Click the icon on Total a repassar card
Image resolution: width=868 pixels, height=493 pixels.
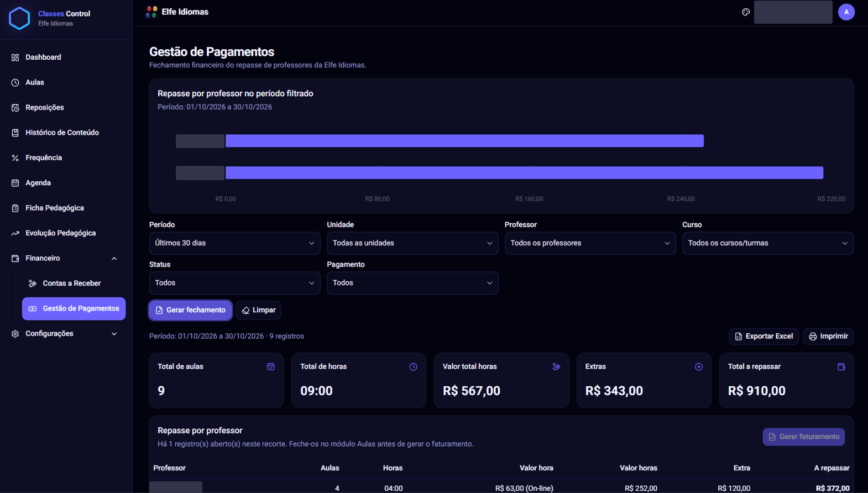click(841, 367)
